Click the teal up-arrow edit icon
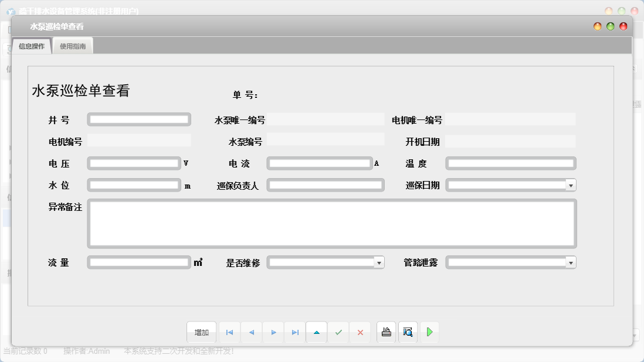Screen dimensions: 644x362 317,332
